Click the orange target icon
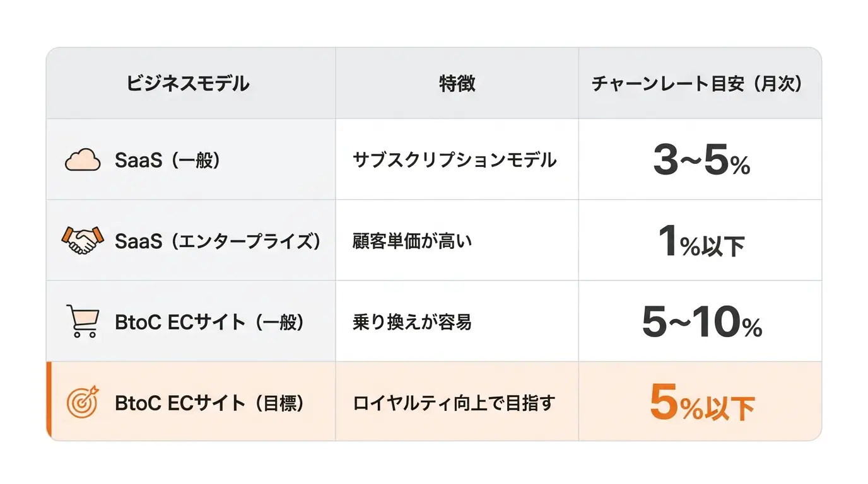This screenshot has height=484, width=868. [x=83, y=402]
